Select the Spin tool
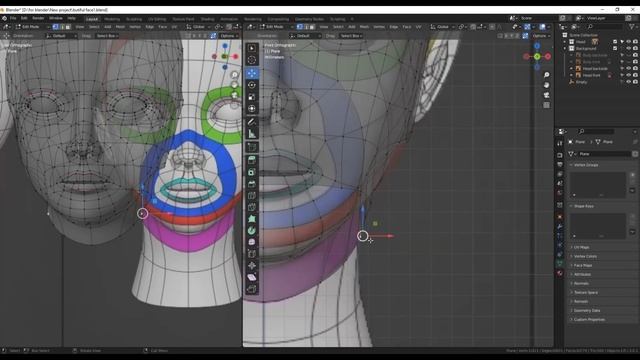The height and width of the screenshot is (360, 640). [x=252, y=231]
